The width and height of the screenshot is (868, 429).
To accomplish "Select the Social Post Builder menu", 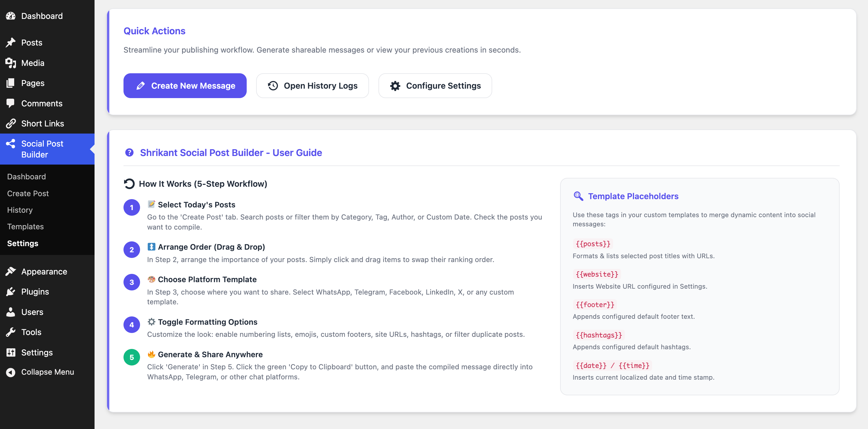I will (x=47, y=149).
